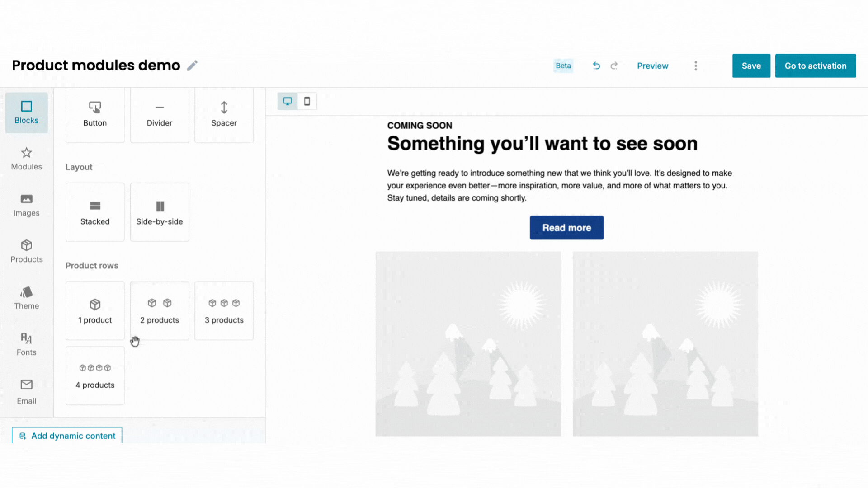
Task: Open the Products panel
Action: (26, 252)
